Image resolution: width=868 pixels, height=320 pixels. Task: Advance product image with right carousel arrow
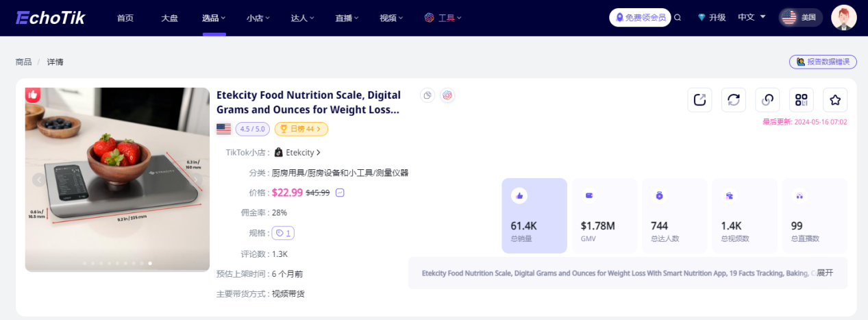(195, 180)
